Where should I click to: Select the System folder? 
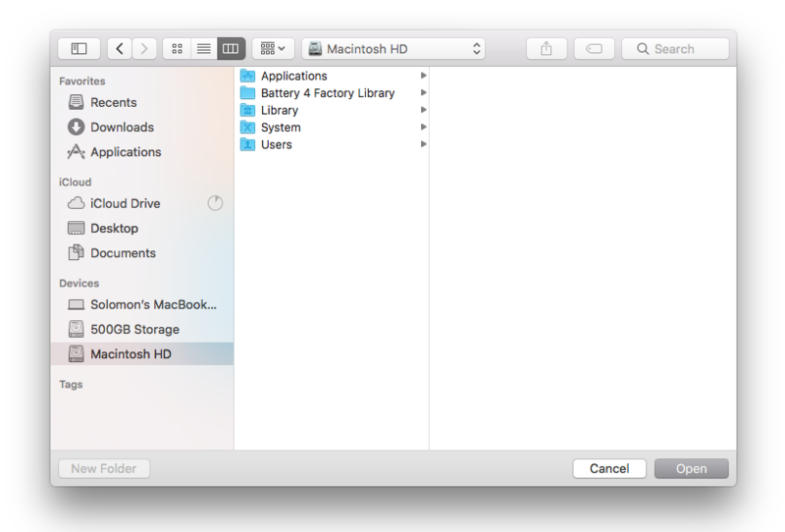tap(332, 127)
